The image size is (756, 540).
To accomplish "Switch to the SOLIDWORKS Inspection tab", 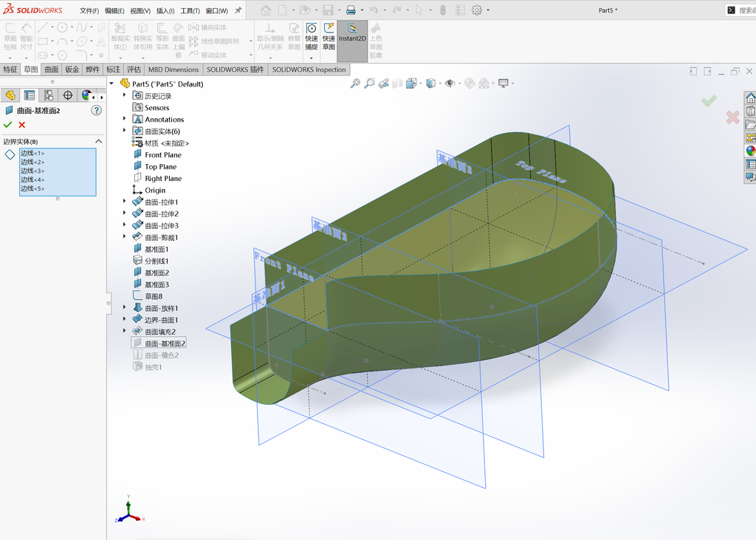I will pyautogui.click(x=309, y=69).
